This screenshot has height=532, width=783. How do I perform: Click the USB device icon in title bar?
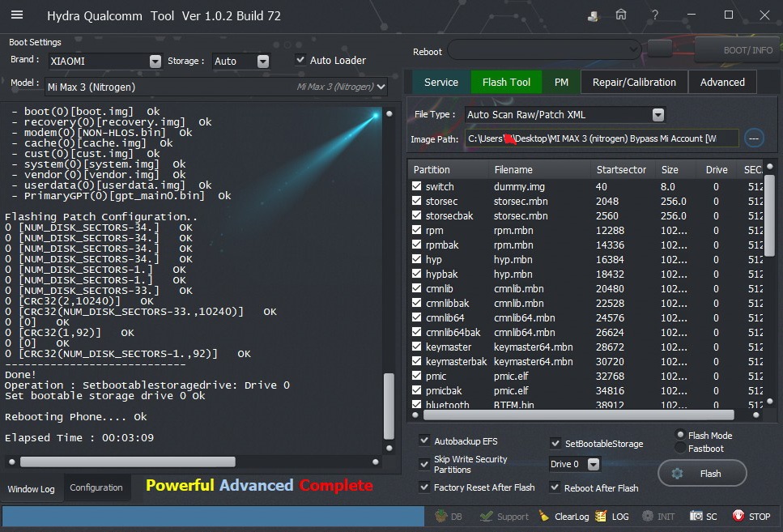(x=593, y=16)
